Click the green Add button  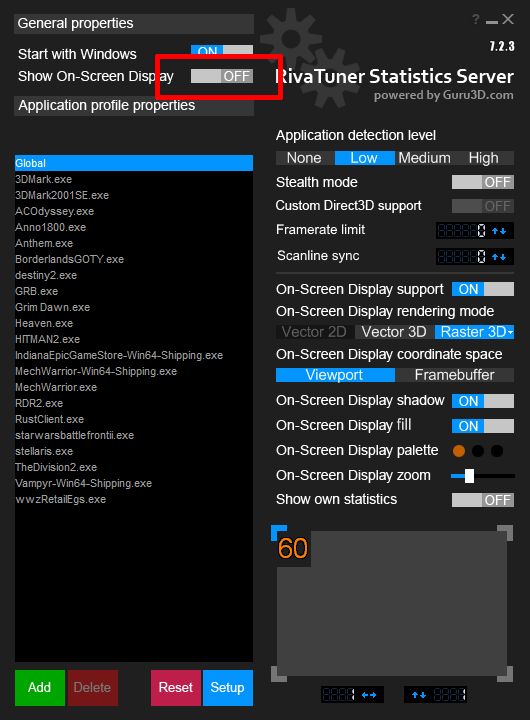39,687
